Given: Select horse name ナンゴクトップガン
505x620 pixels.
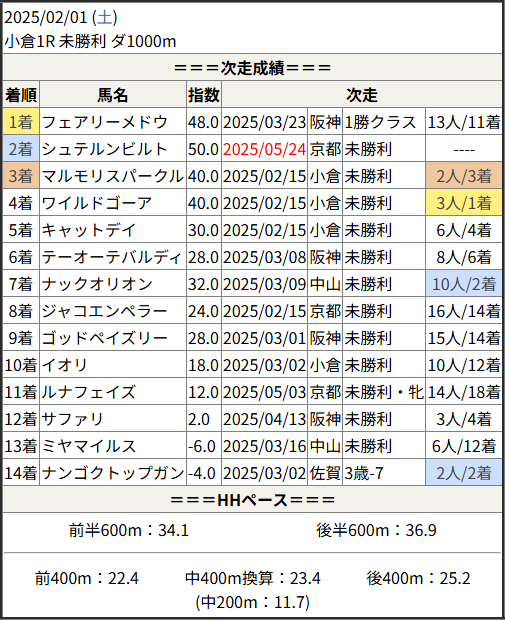Looking at the screenshot, I should 113,473.
